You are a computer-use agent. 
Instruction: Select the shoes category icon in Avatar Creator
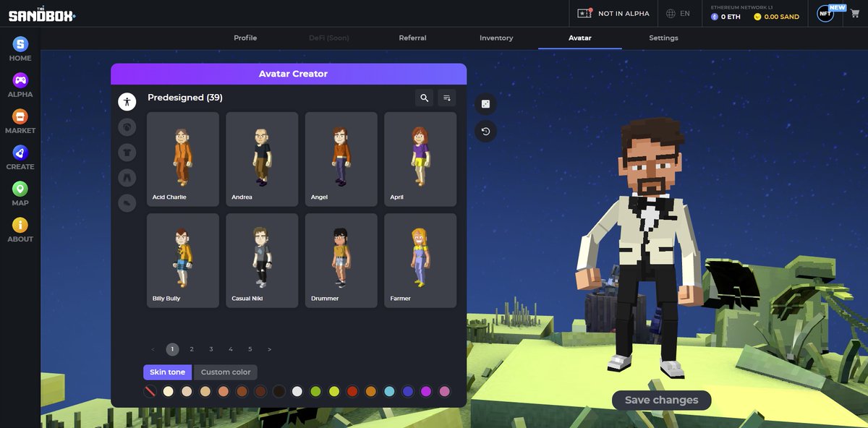[127, 203]
